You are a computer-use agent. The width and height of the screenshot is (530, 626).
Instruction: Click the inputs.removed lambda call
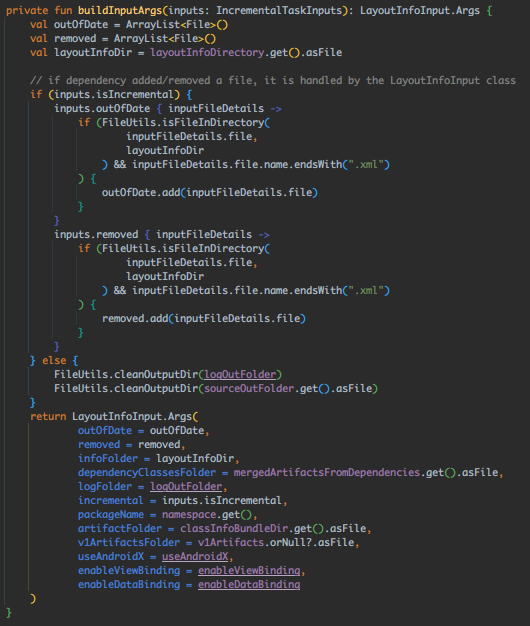click(96, 234)
